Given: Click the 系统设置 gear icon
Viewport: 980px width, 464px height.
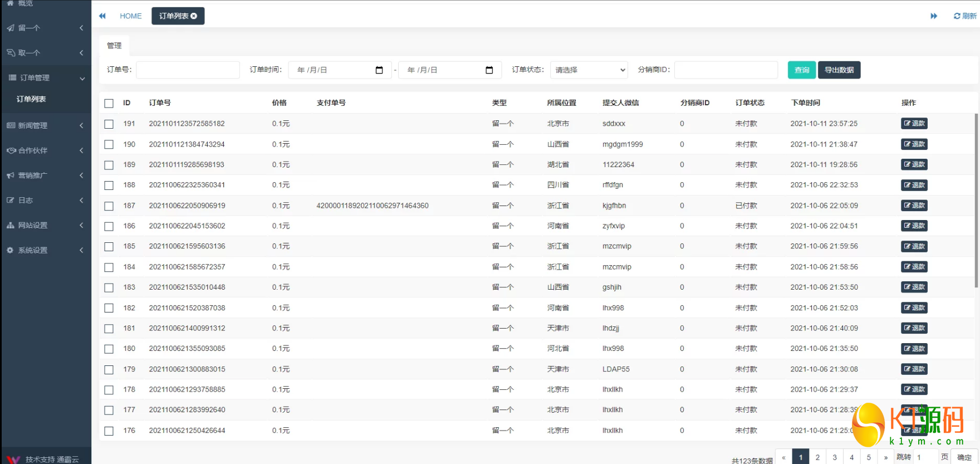Looking at the screenshot, I should pos(10,251).
